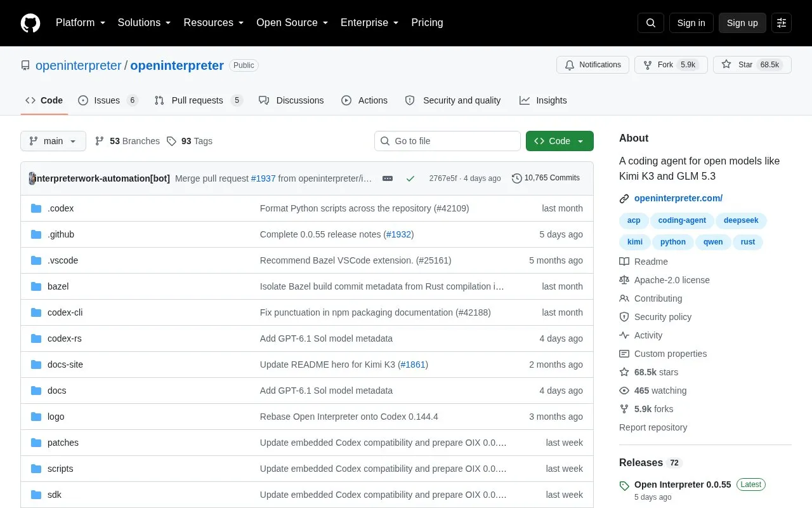Image resolution: width=812 pixels, height=508 pixels.
Task: Click the commits history clock icon
Action: [517, 178]
